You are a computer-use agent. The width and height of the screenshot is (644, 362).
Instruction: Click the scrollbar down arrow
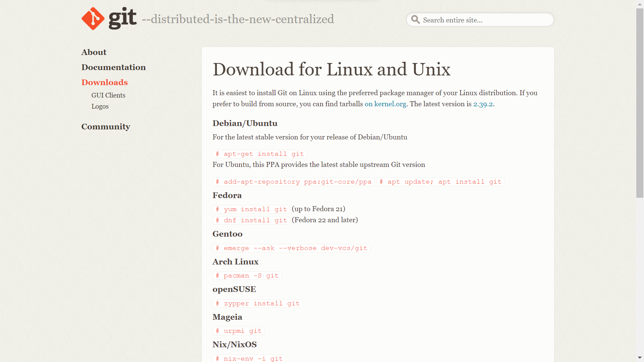click(640, 358)
